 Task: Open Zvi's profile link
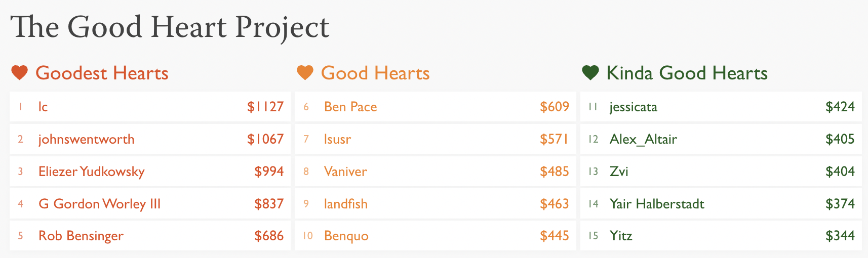tap(619, 171)
